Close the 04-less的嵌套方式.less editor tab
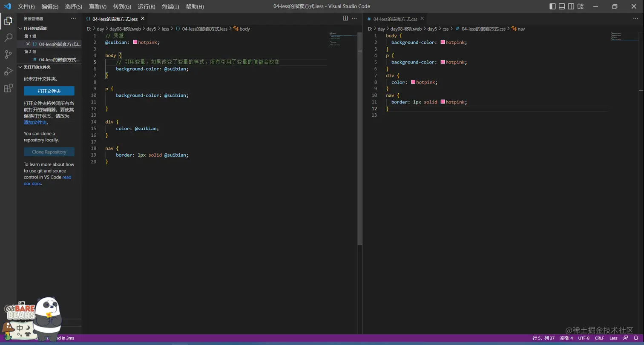644x345 pixels. click(x=143, y=19)
